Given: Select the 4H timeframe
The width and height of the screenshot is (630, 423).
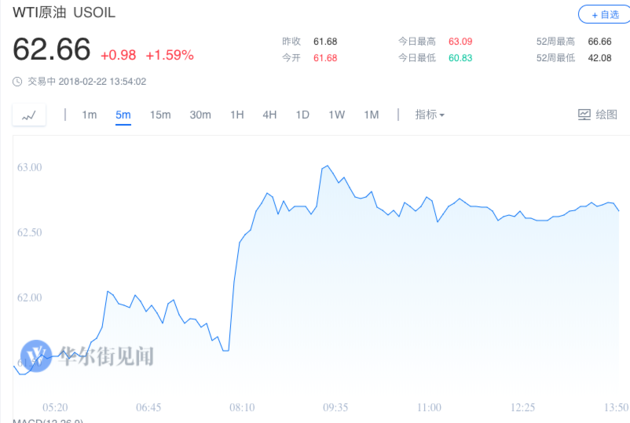Looking at the screenshot, I should [270, 115].
